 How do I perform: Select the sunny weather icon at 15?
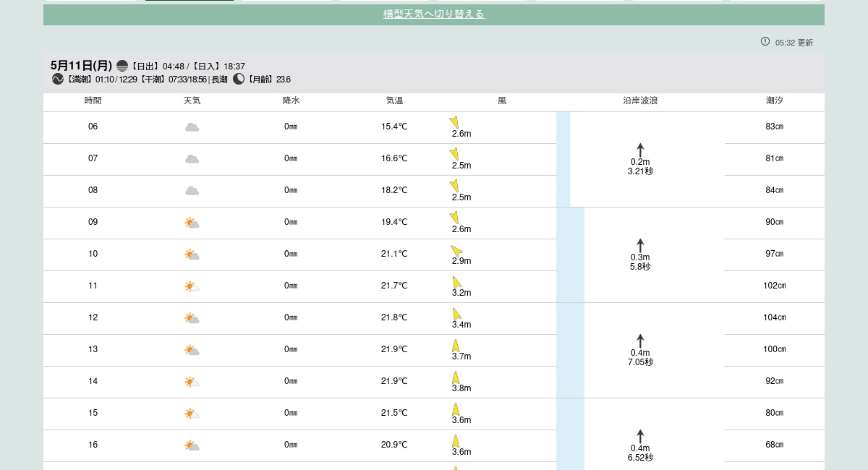(x=192, y=414)
